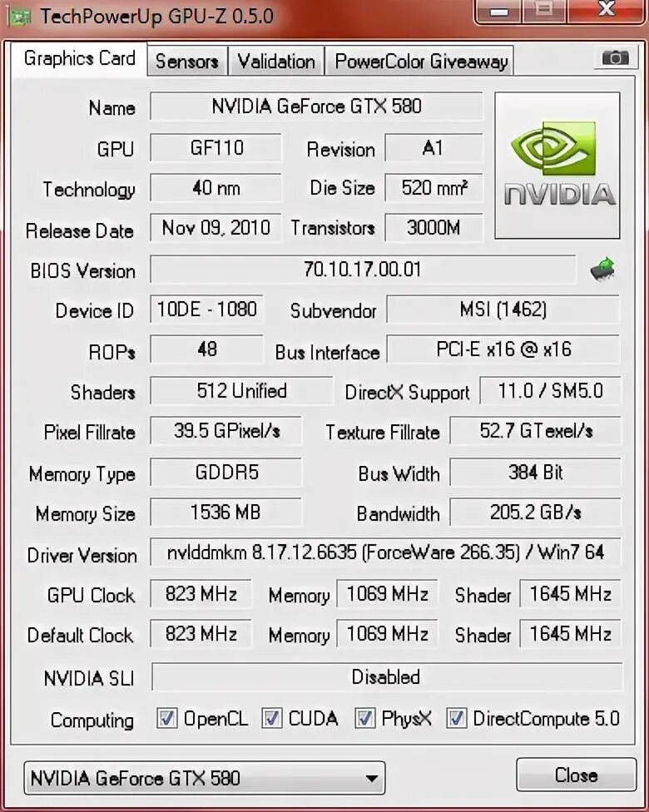Toggle the OpenCL checkbox
Image resolution: width=649 pixels, height=812 pixels.
pyautogui.click(x=166, y=718)
